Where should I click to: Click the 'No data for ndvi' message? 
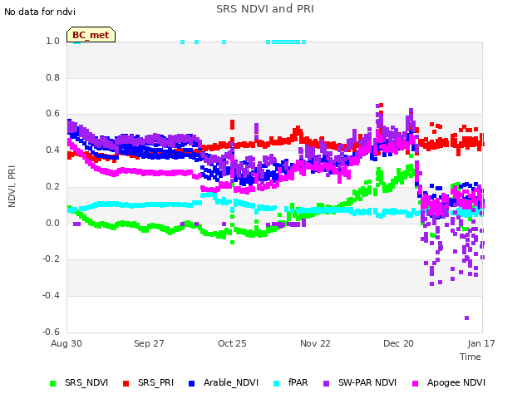[40, 12]
